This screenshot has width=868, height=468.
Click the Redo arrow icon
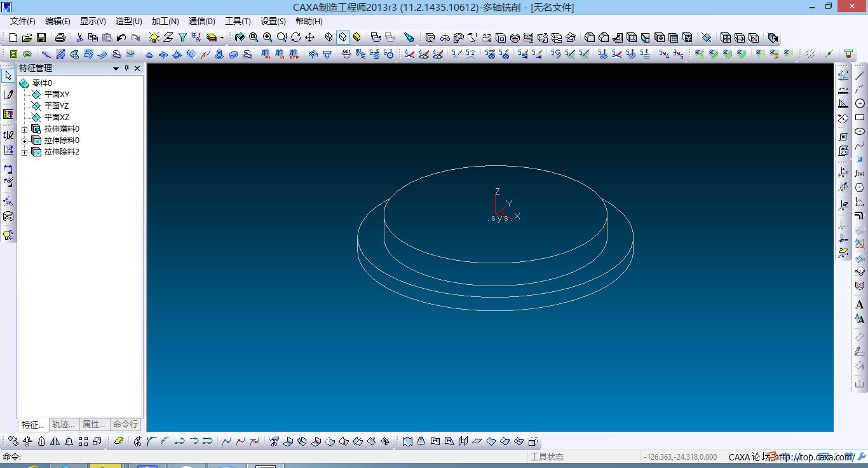[135, 38]
